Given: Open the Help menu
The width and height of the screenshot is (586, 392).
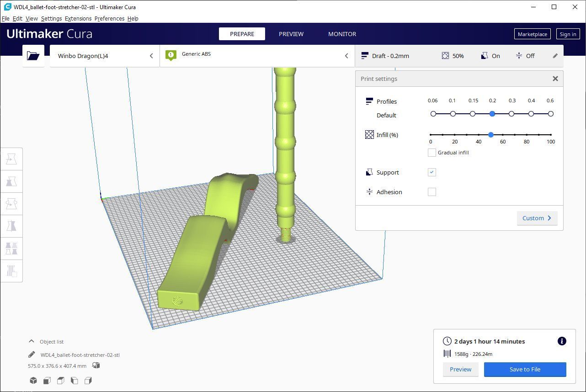Looking at the screenshot, I should pos(133,18).
